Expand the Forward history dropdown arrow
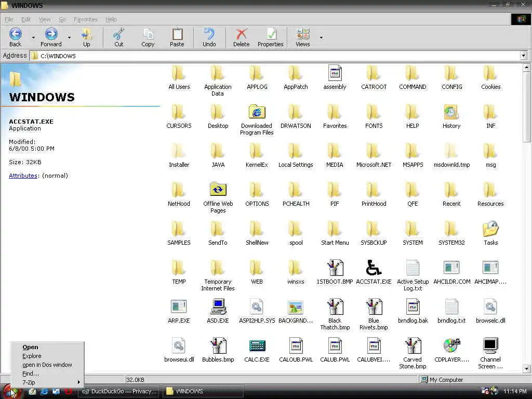The height and width of the screenshot is (399, 532). [x=69, y=37]
